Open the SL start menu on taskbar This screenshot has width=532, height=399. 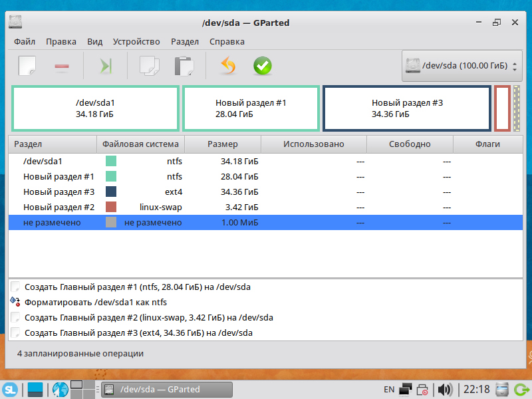pos(10,389)
